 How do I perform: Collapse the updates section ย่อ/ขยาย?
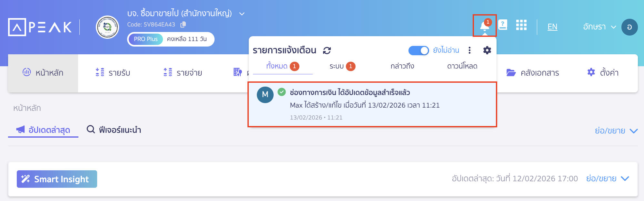click(x=616, y=131)
